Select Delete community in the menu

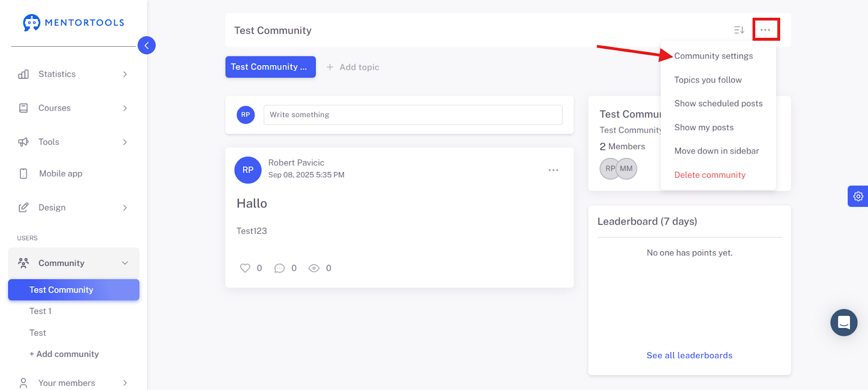[710, 175]
